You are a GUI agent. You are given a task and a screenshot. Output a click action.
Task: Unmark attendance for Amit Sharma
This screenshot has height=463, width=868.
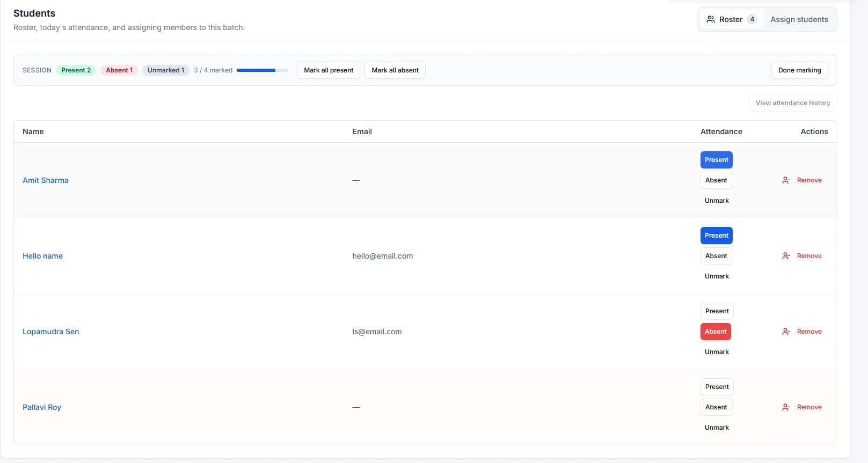717,201
